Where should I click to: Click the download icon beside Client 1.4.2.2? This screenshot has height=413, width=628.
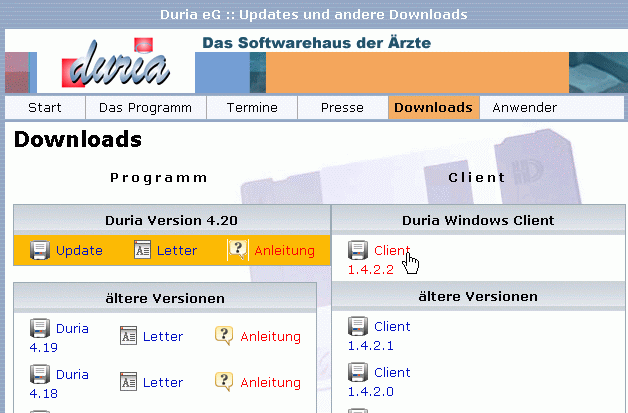coord(358,250)
